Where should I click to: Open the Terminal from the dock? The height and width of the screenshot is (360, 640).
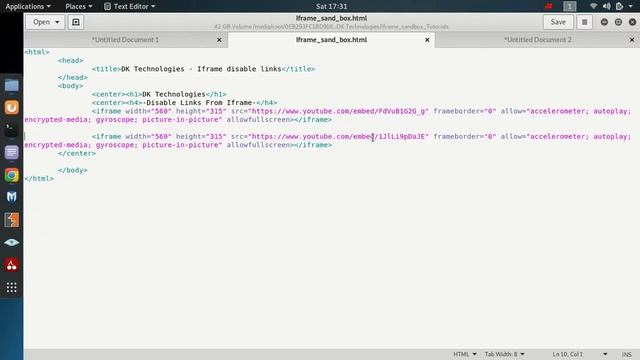pyautogui.click(x=11, y=130)
